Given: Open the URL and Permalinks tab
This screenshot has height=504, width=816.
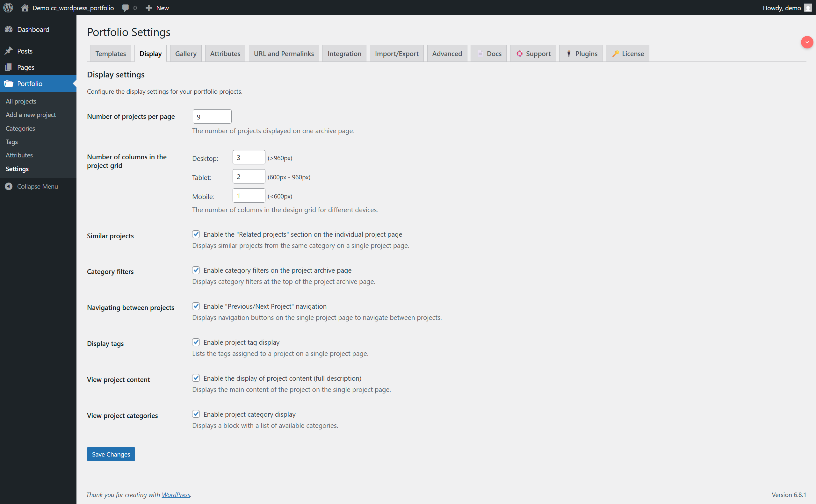Looking at the screenshot, I should coord(284,53).
